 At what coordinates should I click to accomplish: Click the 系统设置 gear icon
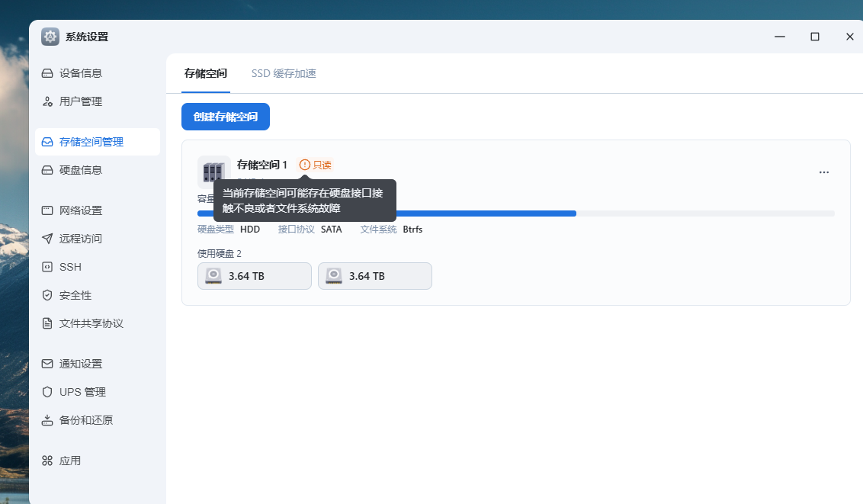point(50,37)
